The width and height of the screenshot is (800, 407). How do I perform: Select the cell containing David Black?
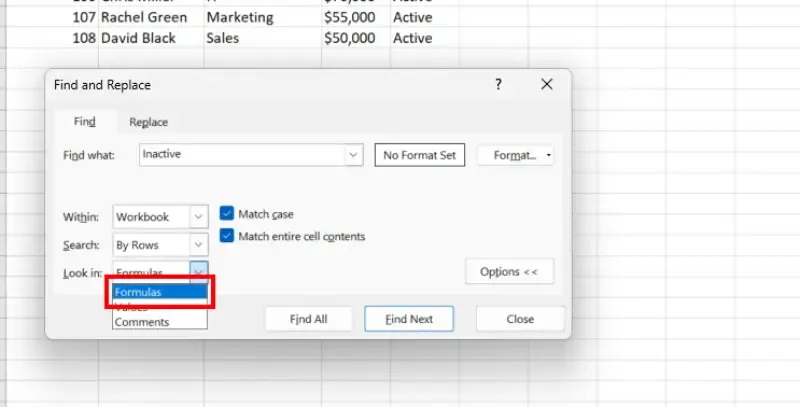[151, 38]
